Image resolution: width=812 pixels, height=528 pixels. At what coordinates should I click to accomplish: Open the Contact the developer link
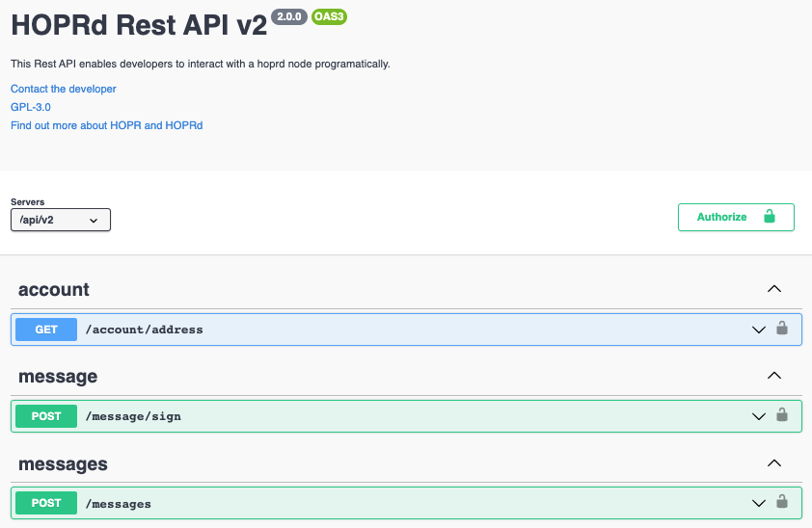[x=64, y=89]
